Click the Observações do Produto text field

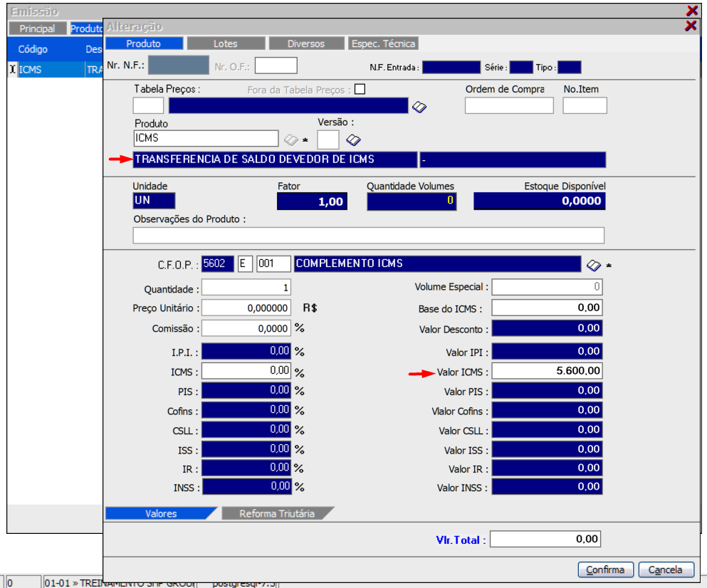click(x=368, y=236)
